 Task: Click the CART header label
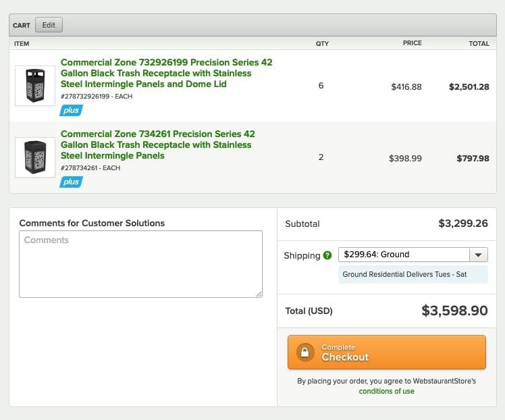[22, 26]
